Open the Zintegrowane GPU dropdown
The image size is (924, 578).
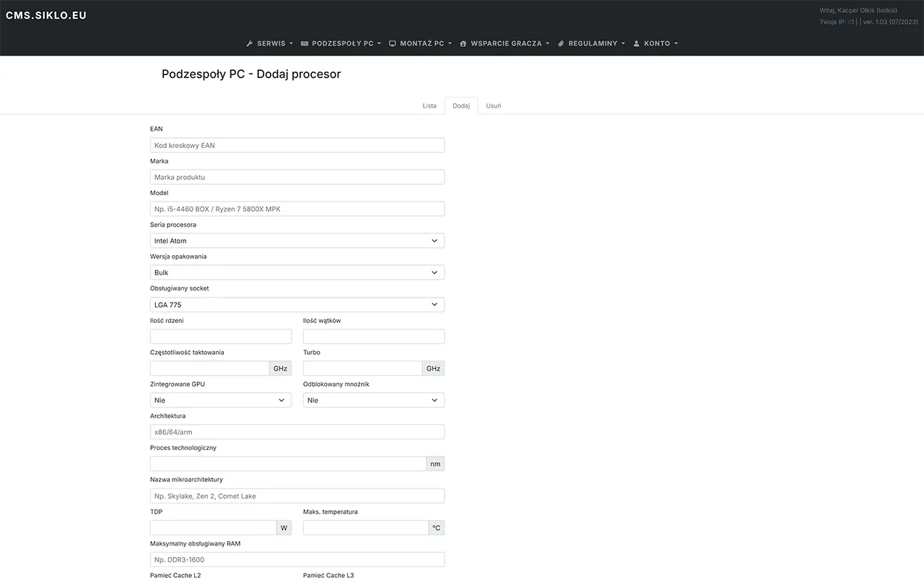[220, 400]
